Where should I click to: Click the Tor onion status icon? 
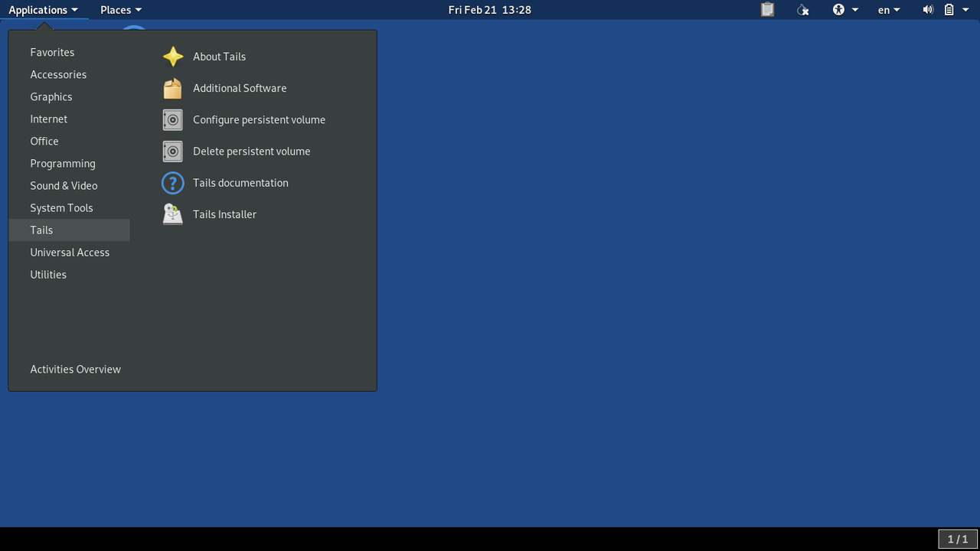click(802, 10)
